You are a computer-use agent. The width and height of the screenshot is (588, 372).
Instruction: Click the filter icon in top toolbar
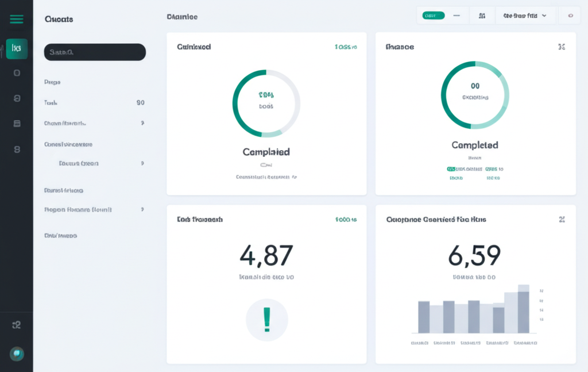tap(482, 16)
